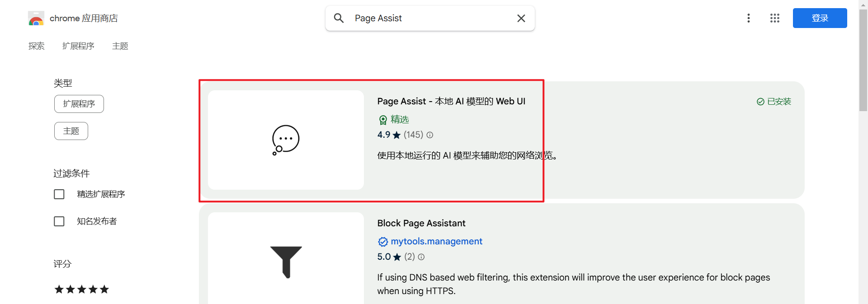Switch to the 主题 tab
The width and height of the screenshot is (868, 304).
coord(120,46)
